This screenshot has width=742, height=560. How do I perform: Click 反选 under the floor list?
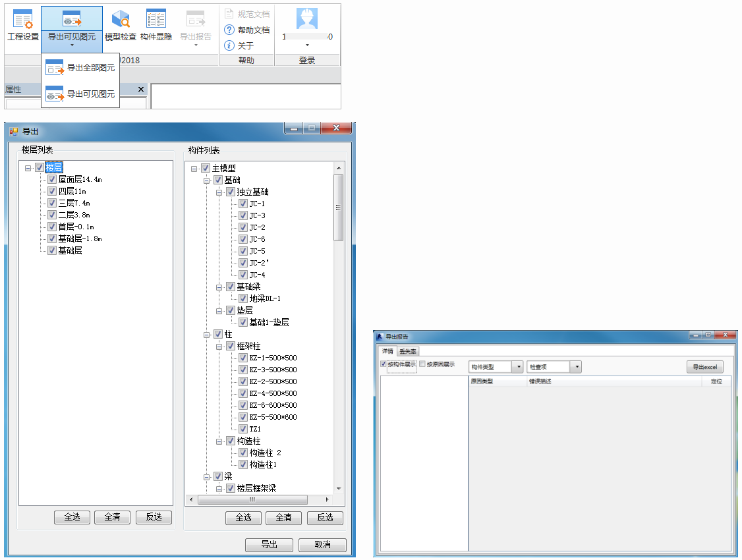point(154,517)
